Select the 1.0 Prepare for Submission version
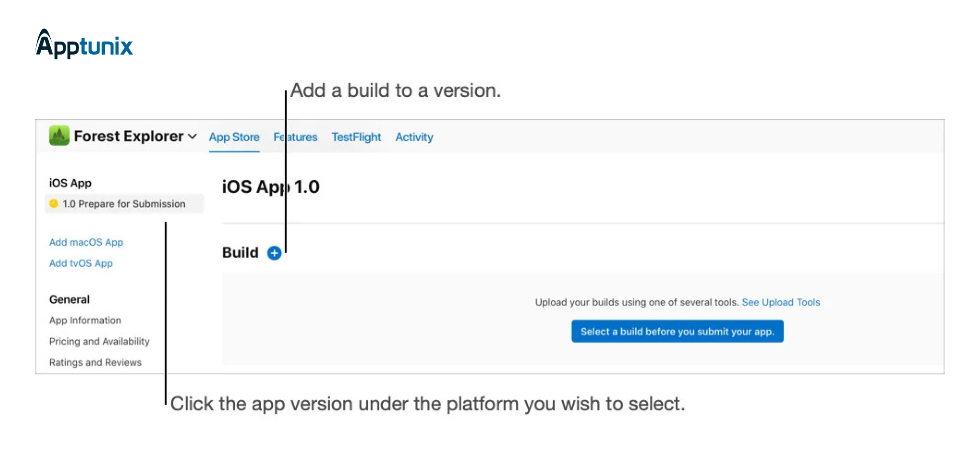The height and width of the screenshot is (454, 980). coord(123,204)
